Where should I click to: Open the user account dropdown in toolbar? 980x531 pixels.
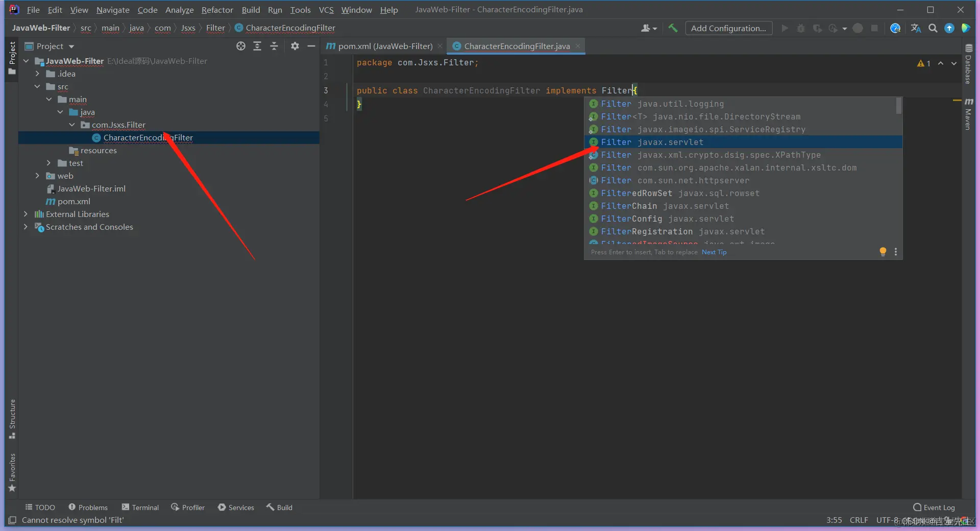[x=649, y=28]
